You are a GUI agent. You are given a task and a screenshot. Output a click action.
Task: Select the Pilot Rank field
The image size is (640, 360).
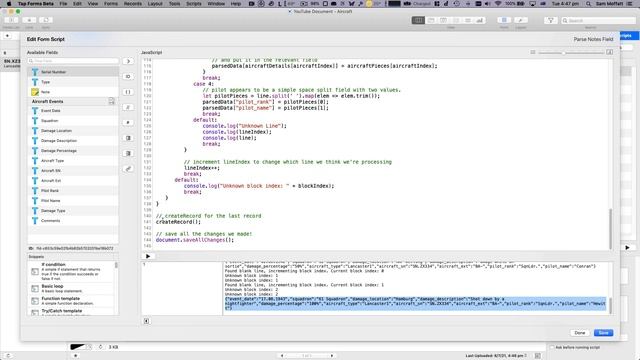click(73, 191)
